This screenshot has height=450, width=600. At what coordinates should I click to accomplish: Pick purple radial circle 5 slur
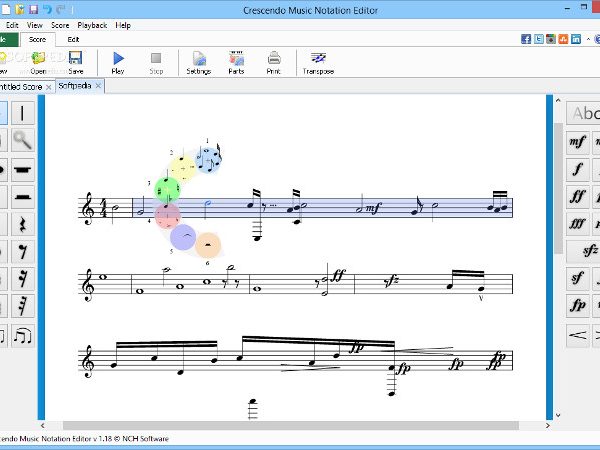183,237
